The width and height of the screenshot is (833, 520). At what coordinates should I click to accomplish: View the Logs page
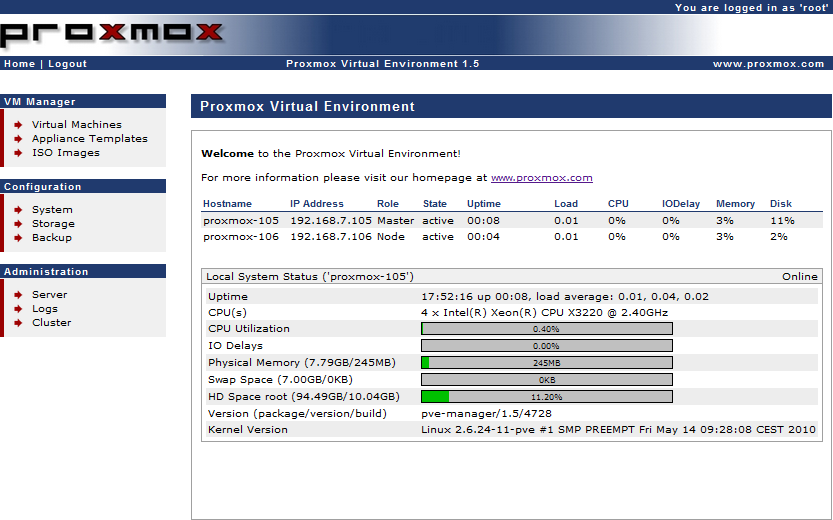[x=45, y=309]
